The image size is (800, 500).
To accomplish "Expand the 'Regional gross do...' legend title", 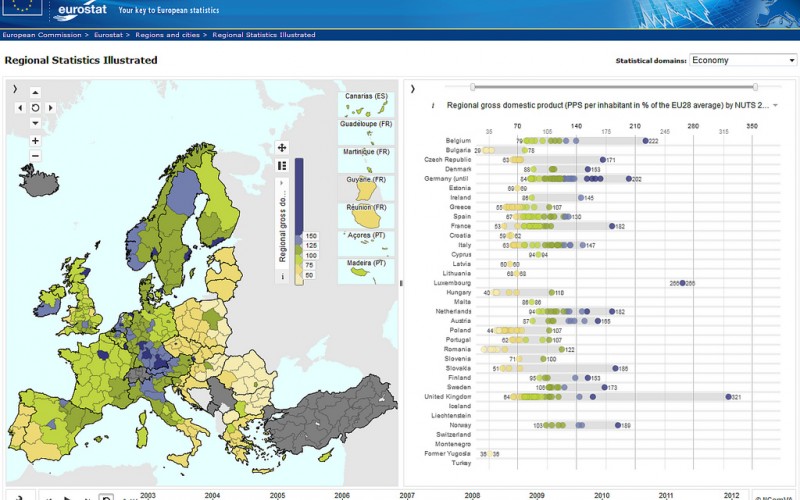I will coord(282,223).
